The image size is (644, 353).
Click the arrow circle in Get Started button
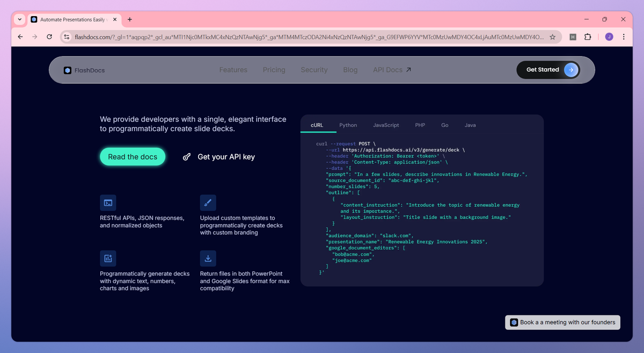571,70
